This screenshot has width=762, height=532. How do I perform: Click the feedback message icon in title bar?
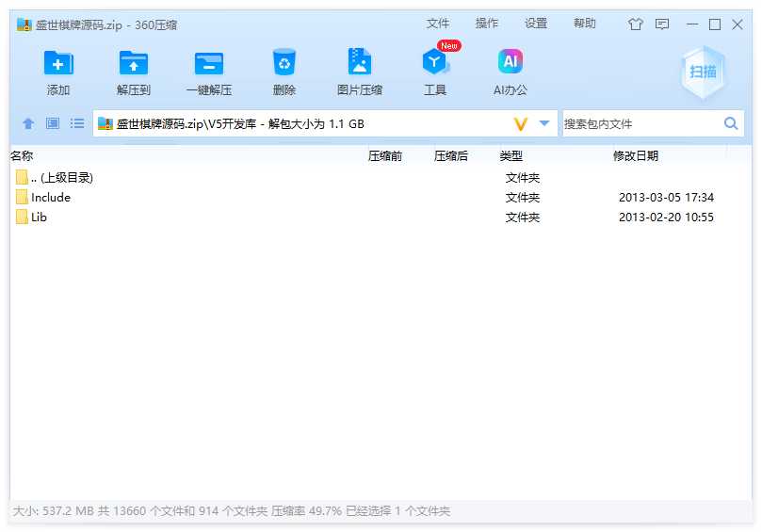662,24
